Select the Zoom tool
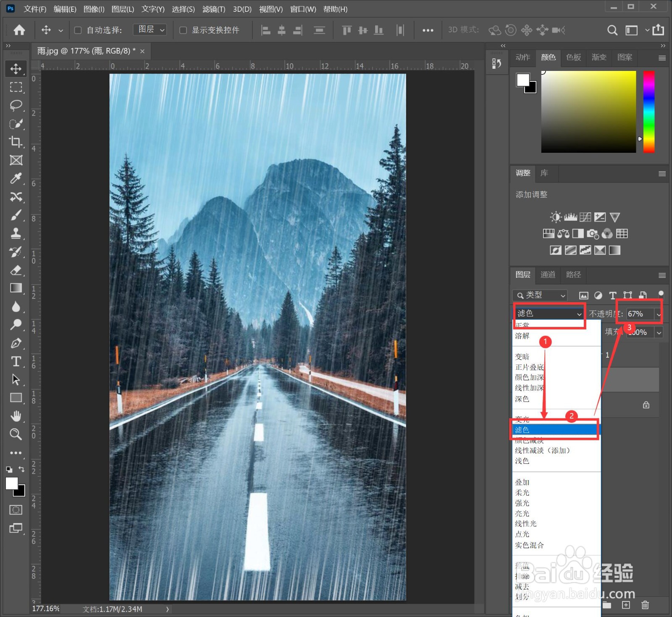The image size is (672, 617). [x=16, y=434]
